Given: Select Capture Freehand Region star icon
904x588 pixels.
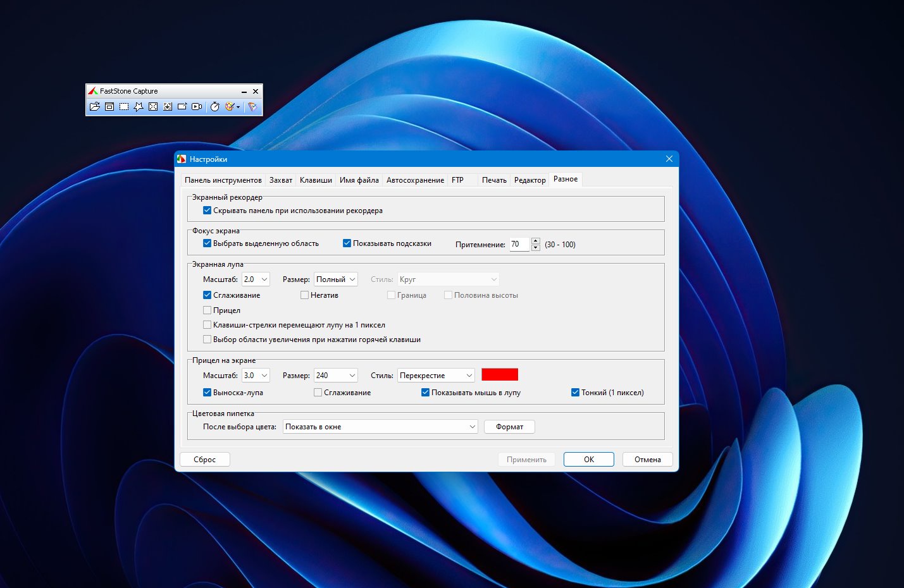Looking at the screenshot, I should 139,107.
